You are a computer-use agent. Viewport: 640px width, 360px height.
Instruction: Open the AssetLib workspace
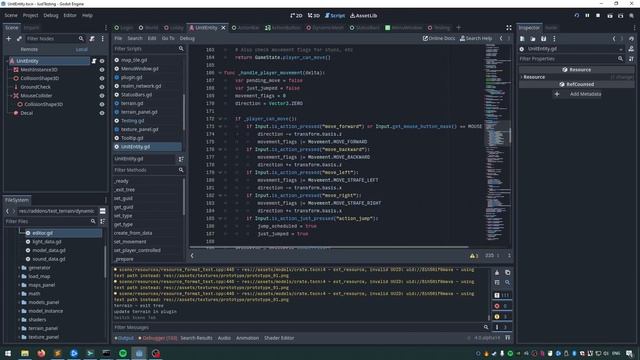[x=364, y=16]
